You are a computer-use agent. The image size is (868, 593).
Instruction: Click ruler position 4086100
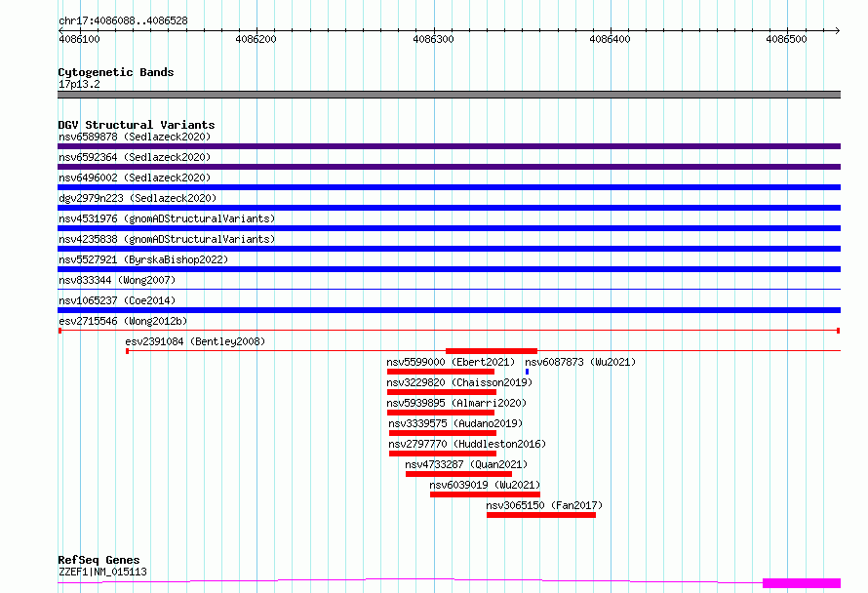point(79,39)
